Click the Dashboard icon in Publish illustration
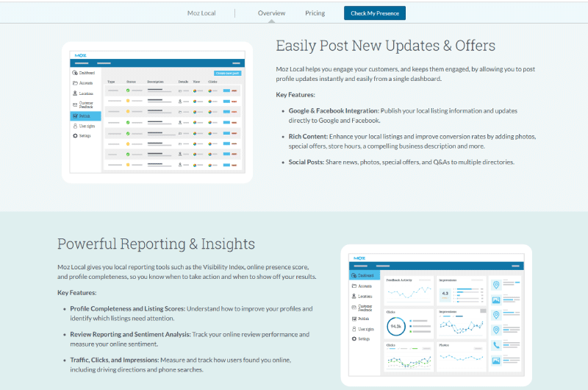 [75, 73]
